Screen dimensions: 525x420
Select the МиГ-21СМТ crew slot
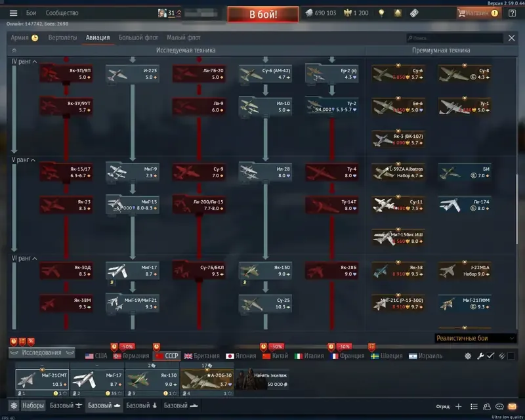pos(42,379)
